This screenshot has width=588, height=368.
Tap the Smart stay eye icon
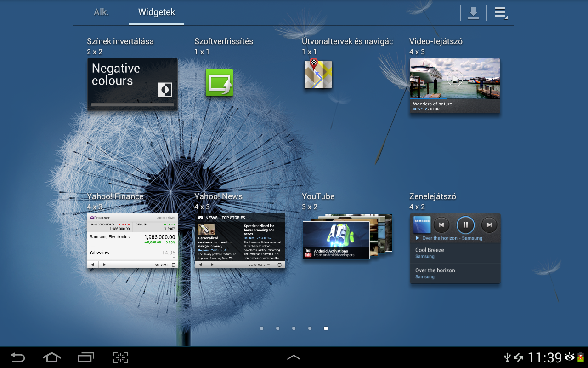570,357
